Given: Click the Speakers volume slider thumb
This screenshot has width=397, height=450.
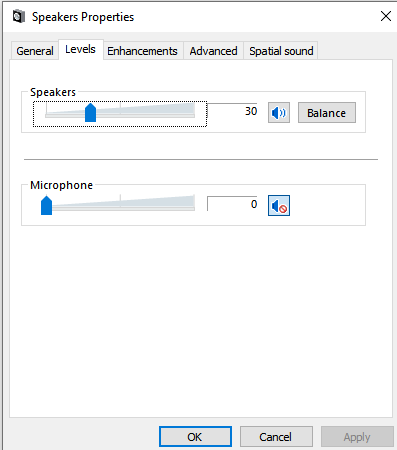Looking at the screenshot, I should (90, 113).
